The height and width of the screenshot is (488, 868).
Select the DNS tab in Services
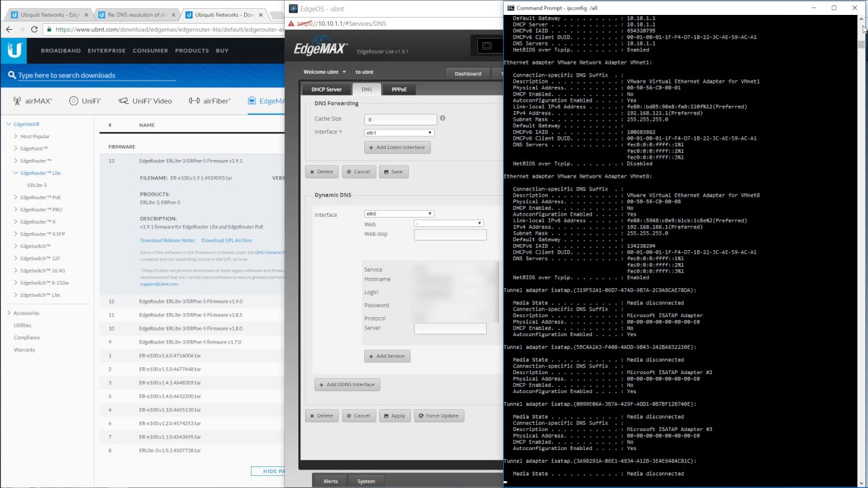(366, 89)
